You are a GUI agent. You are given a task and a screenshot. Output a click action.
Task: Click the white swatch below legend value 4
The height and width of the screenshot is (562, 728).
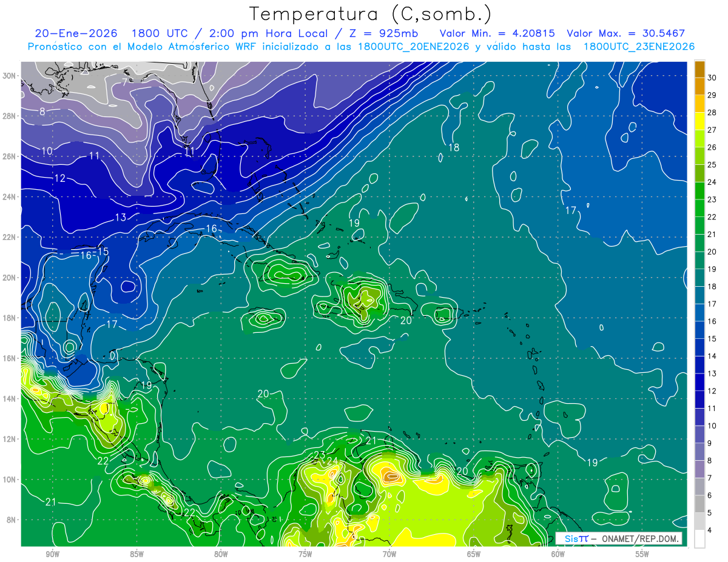pyautogui.click(x=699, y=538)
